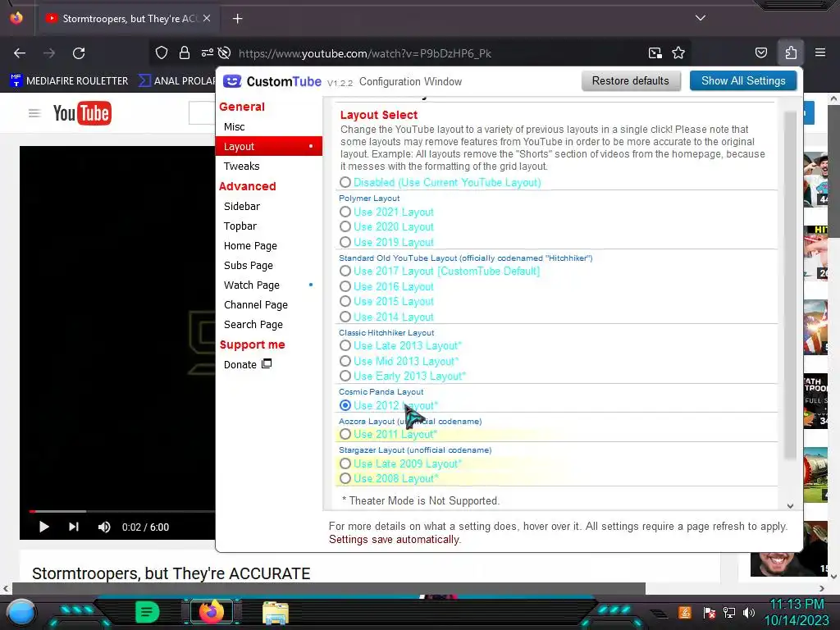840x630 pixels.
Task: Select Use 2017 Layout CustomTube Default
Action: [345, 271]
